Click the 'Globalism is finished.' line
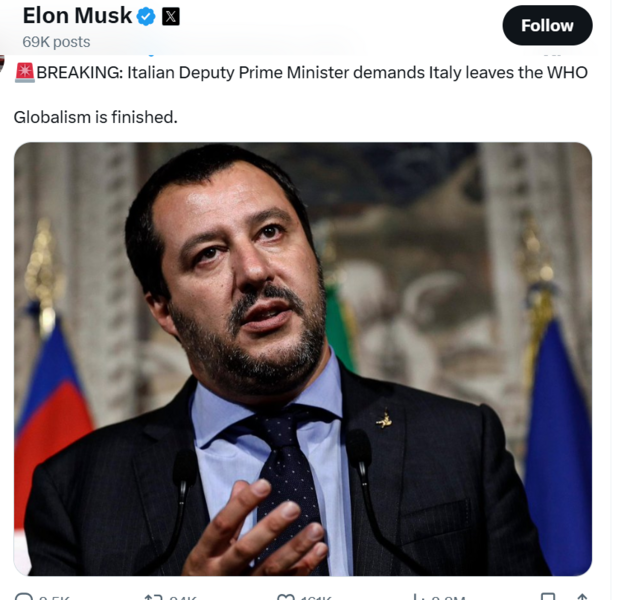Viewport: 621px width, 600px height. point(95,117)
